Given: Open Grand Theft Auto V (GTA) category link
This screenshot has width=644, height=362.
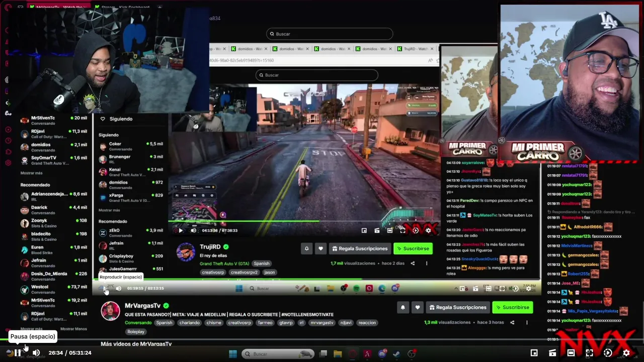Looking at the screenshot, I should pyautogui.click(x=224, y=263).
